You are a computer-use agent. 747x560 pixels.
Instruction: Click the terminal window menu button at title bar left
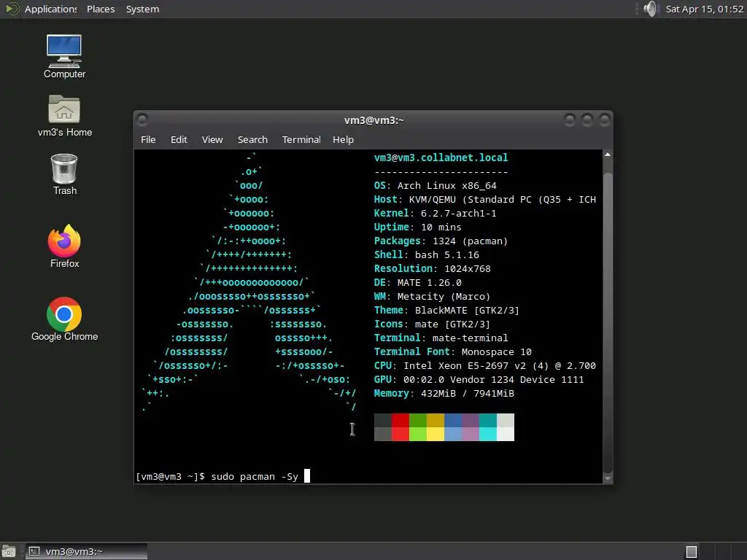point(142,120)
